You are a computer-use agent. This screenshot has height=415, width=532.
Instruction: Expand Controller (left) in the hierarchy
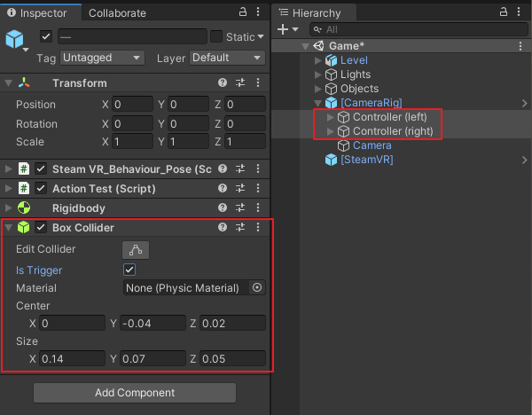(x=330, y=117)
